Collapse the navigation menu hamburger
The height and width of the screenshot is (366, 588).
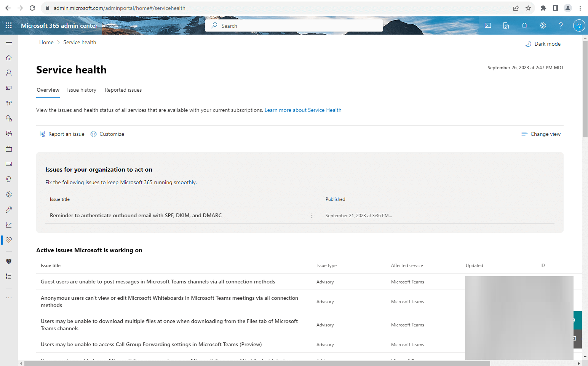pyautogui.click(x=9, y=42)
